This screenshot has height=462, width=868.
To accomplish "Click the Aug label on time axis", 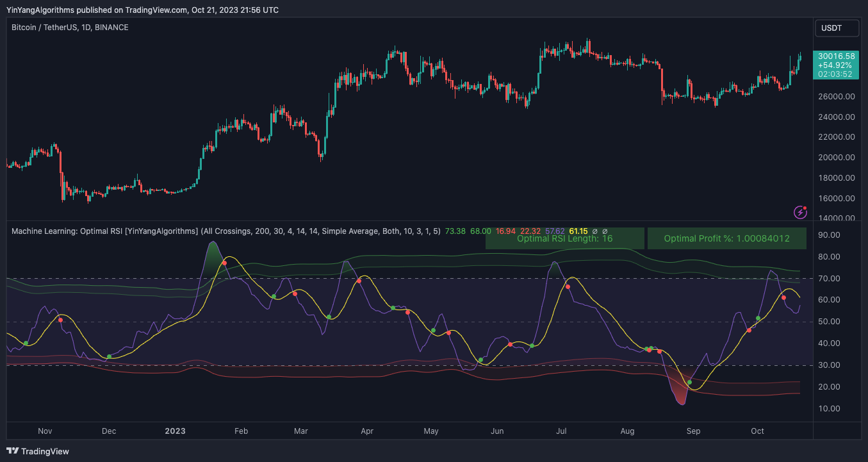I will [x=628, y=431].
